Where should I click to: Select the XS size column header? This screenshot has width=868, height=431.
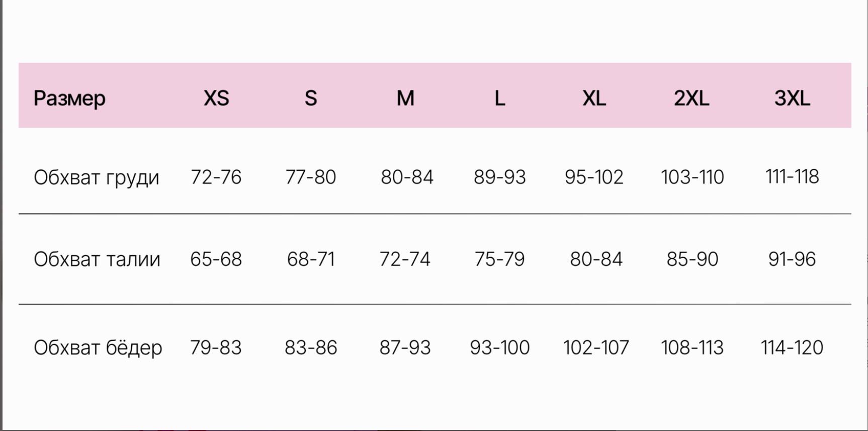pyautogui.click(x=216, y=98)
